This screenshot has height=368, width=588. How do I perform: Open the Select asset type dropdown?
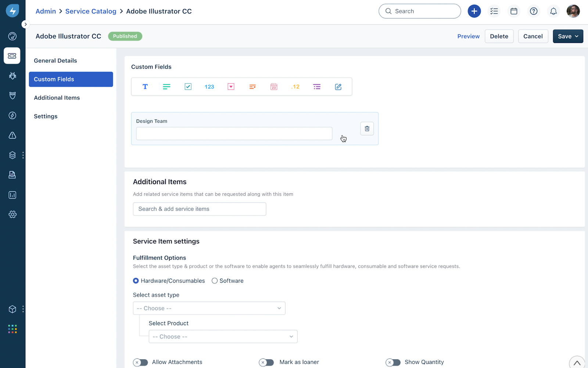(209, 308)
